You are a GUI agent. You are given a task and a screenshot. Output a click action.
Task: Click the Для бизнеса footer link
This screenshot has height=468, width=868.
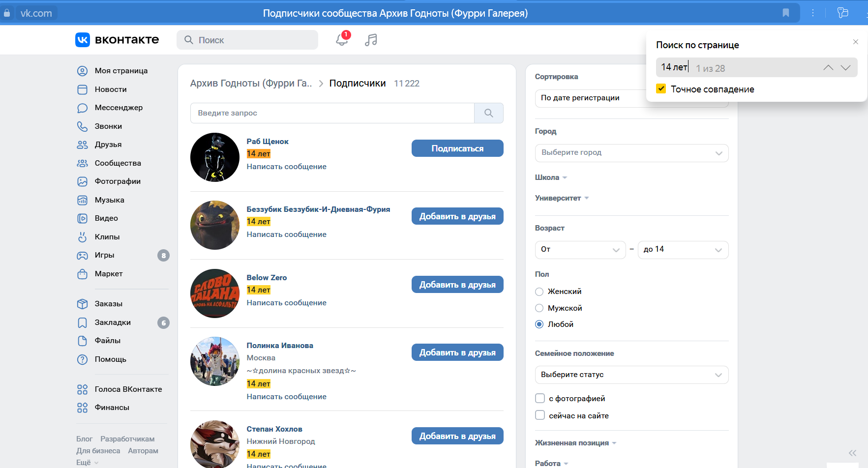(98, 451)
